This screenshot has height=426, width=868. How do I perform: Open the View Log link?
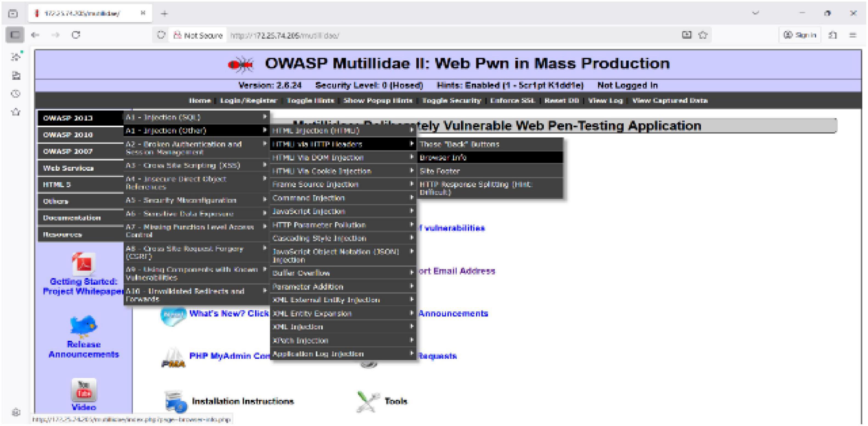point(606,100)
